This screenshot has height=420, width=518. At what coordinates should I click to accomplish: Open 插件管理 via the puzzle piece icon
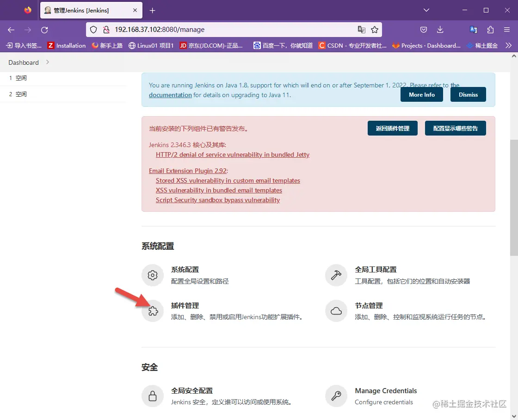click(153, 311)
